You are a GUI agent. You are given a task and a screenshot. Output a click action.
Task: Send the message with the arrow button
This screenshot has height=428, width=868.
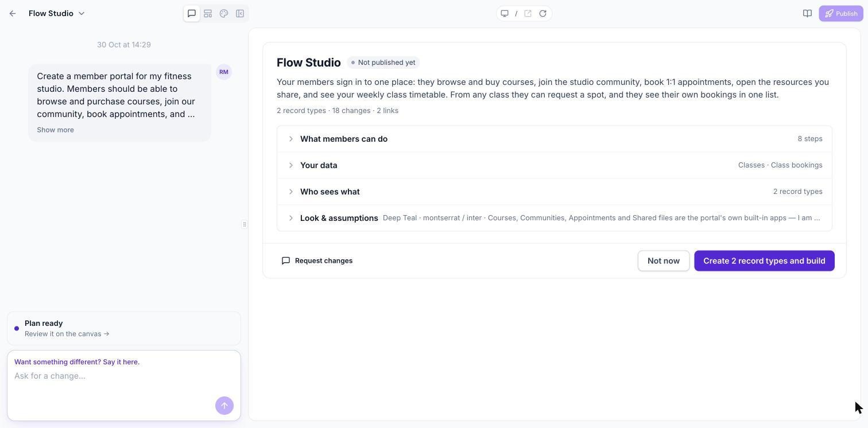[224, 406]
